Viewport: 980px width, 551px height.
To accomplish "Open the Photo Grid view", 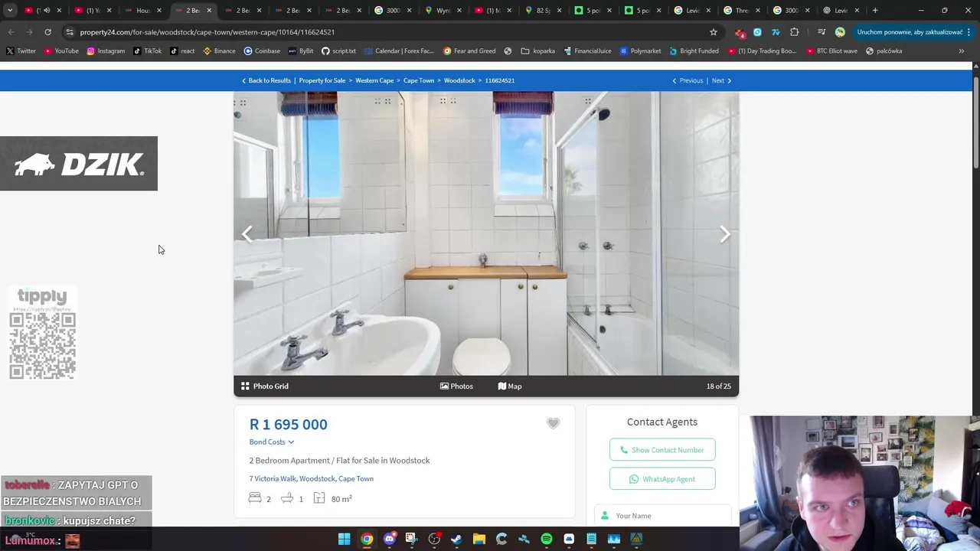I will pos(265,386).
